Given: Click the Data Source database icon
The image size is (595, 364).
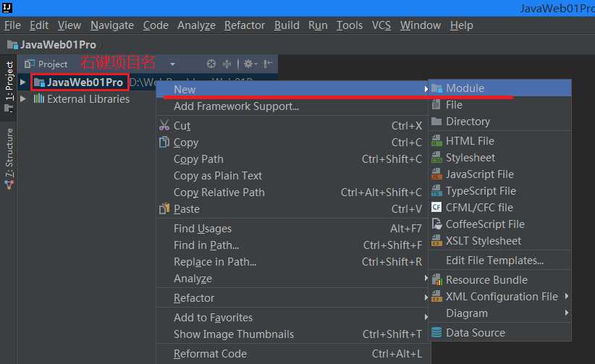Looking at the screenshot, I should [x=436, y=332].
